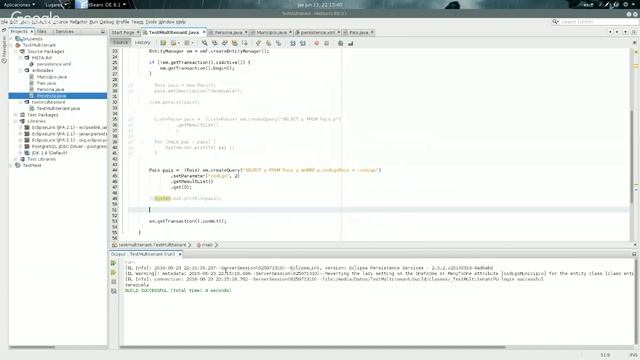Image resolution: width=640 pixels, height=360 pixels.
Task: Open the last-edit location toolbar icon
Action: (x=163, y=43)
